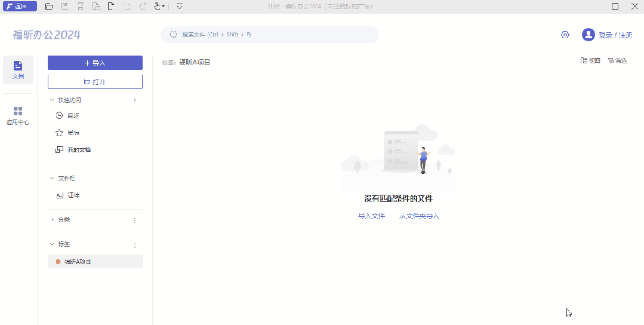Open the 筛选 filter button
644x325 pixels.
coord(617,60)
